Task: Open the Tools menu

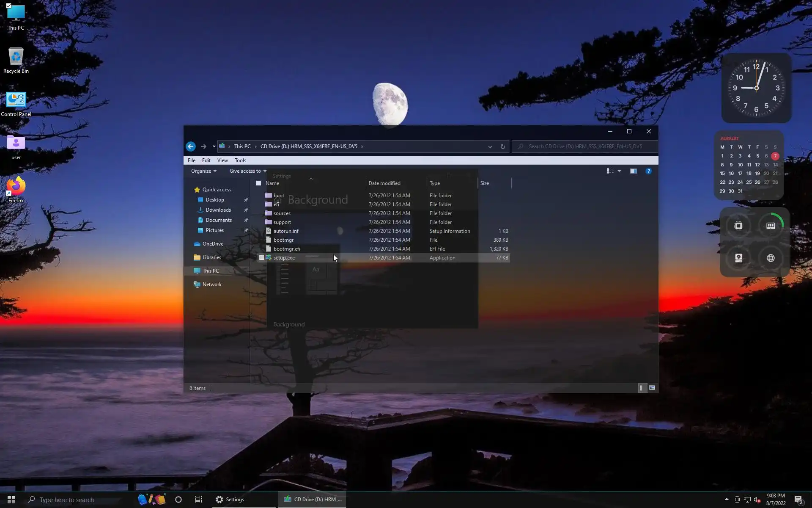Action: tap(240, 160)
